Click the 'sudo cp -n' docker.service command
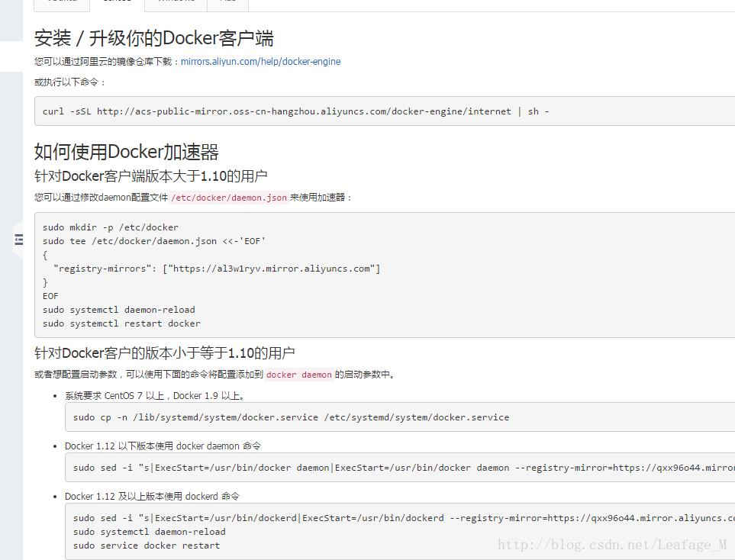 [291, 417]
